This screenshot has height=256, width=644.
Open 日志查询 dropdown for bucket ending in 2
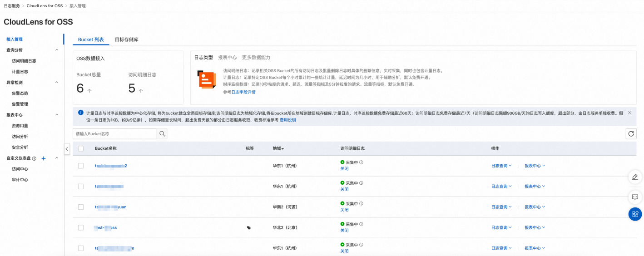pyautogui.click(x=501, y=166)
